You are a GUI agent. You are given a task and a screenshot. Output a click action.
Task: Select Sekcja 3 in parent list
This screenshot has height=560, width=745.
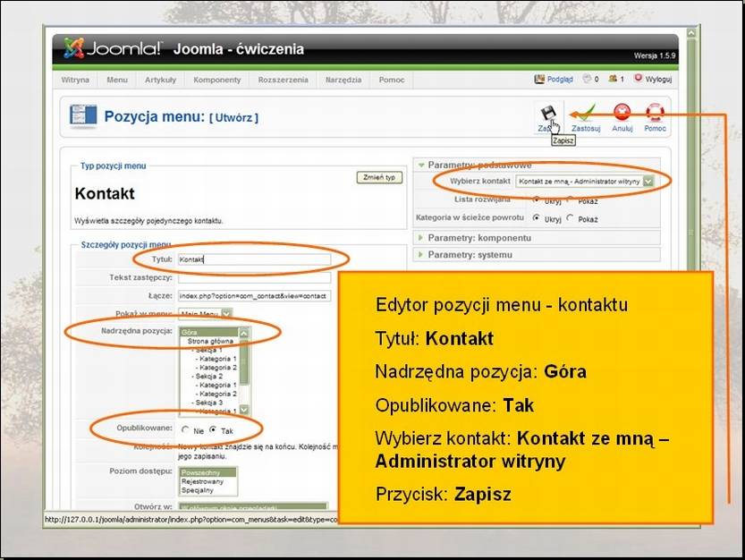[207, 403]
